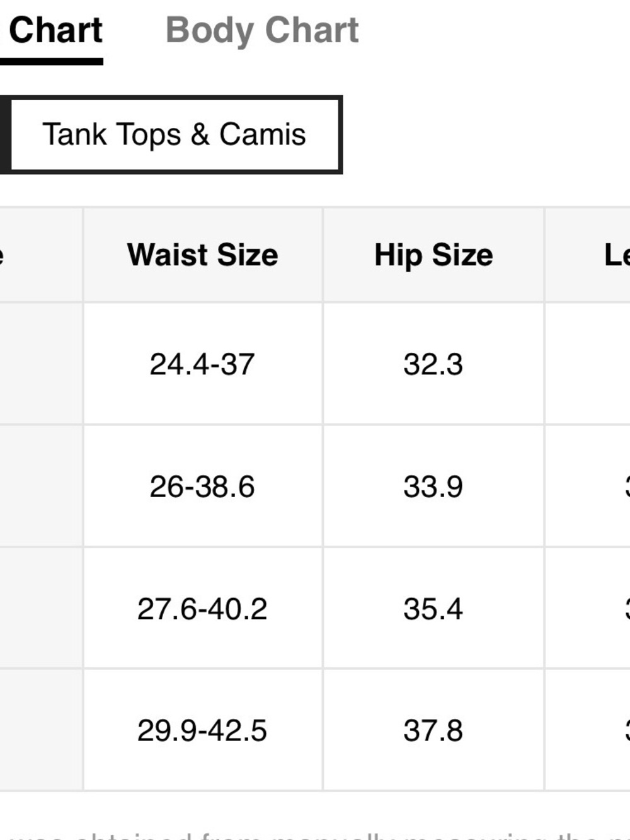Select hip value 35.4 cell
This screenshot has height=840, width=630.
[x=433, y=608]
